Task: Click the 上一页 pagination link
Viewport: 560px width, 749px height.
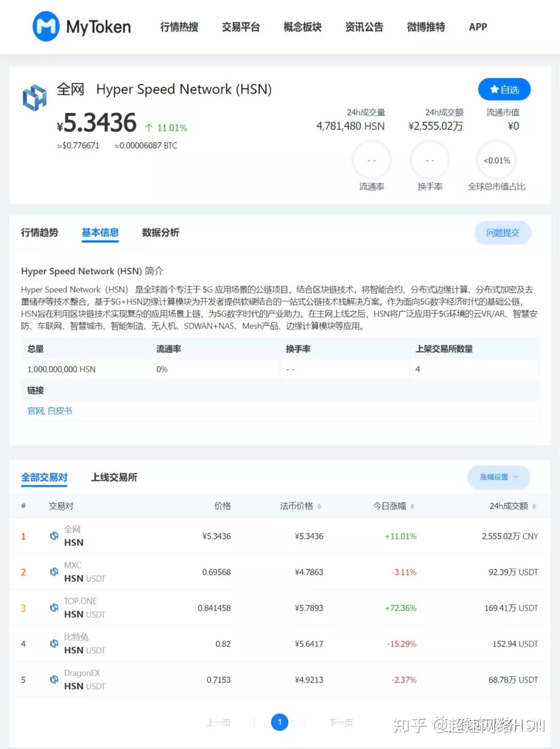Action: (x=219, y=723)
